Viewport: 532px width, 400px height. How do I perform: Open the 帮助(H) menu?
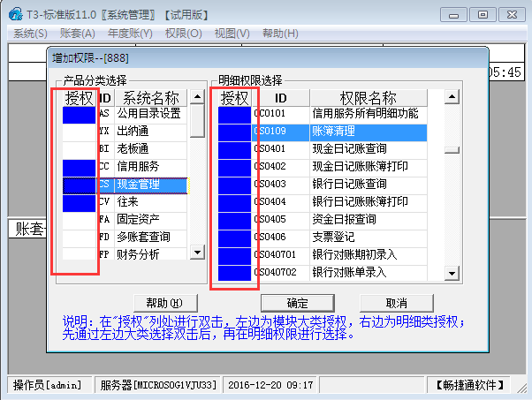point(280,33)
